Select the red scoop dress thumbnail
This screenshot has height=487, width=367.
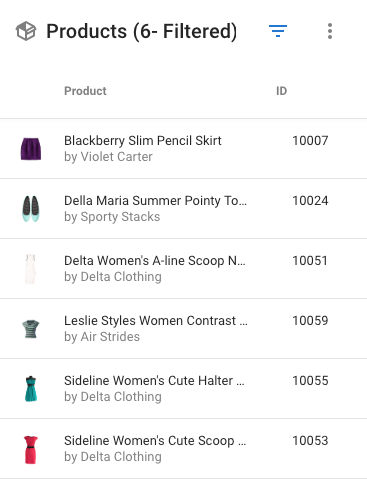31,449
